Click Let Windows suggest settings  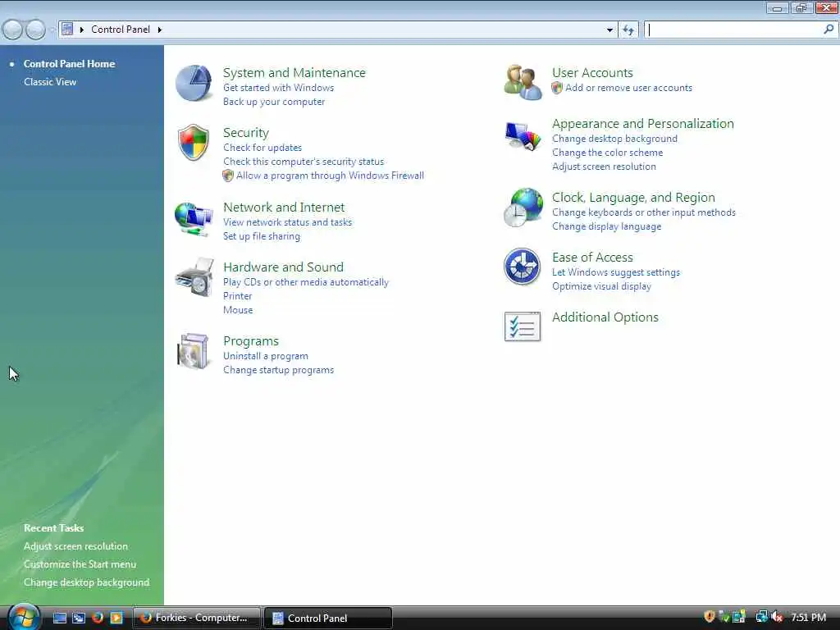click(x=615, y=272)
